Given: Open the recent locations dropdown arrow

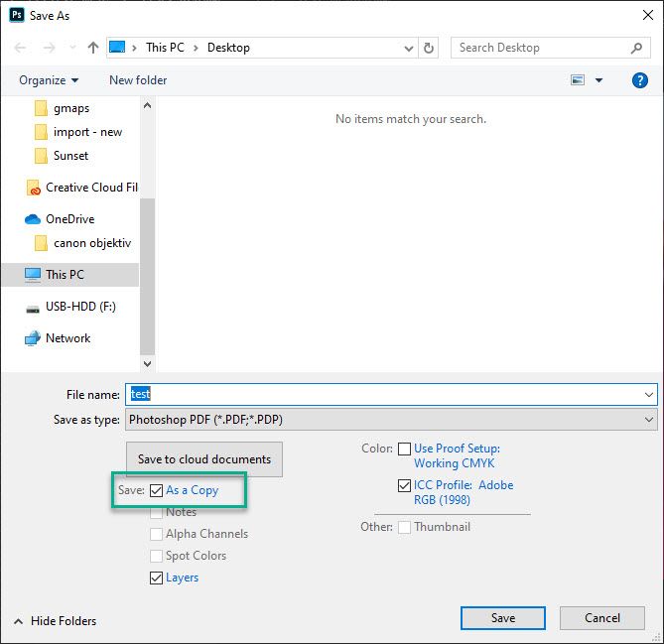Looking at the screenshot, I should [72, 48].
